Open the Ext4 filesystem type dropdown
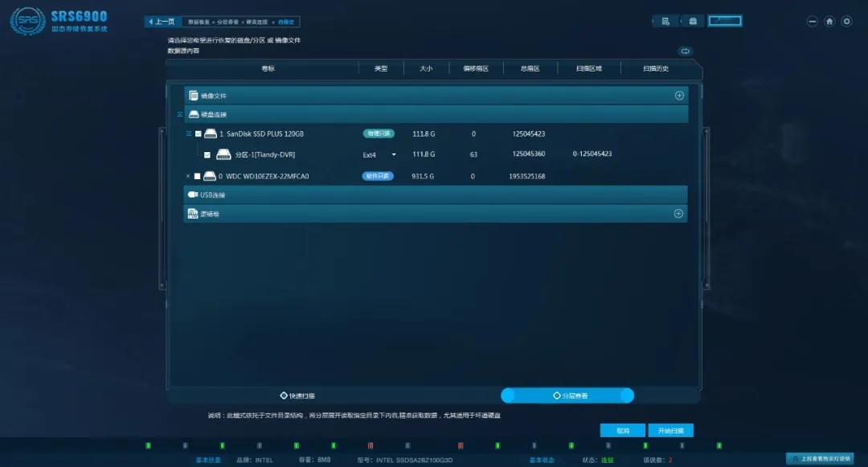868x467 pixels. tap(393, 154)
